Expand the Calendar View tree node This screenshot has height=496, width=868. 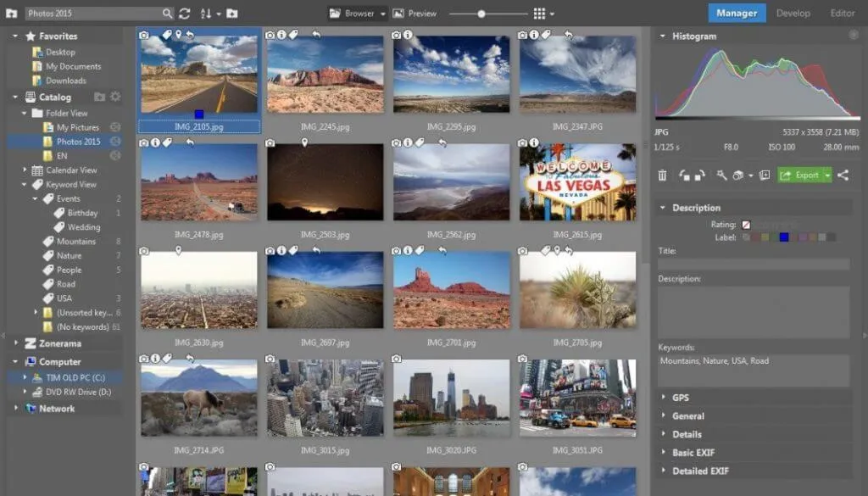pyautogui.click(x=26, y=170)
